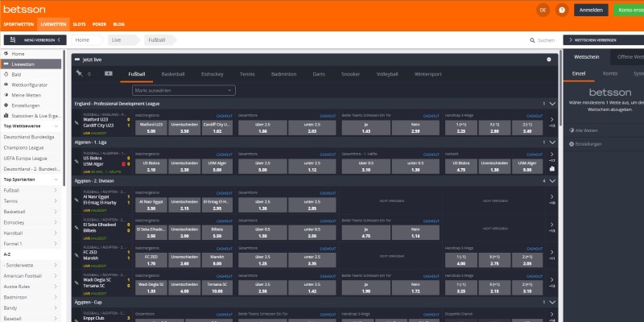
Task: Click menu list icon in Menü verbergen button
Action: [13, 39]
